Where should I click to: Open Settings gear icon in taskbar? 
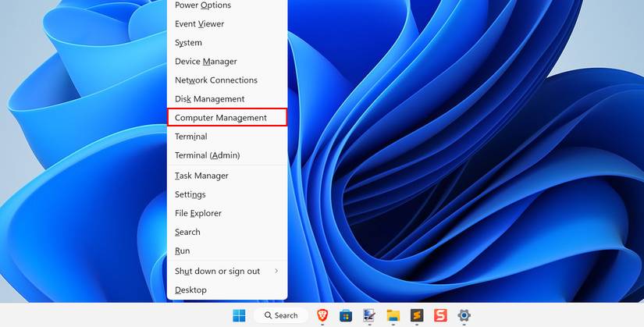464,315
